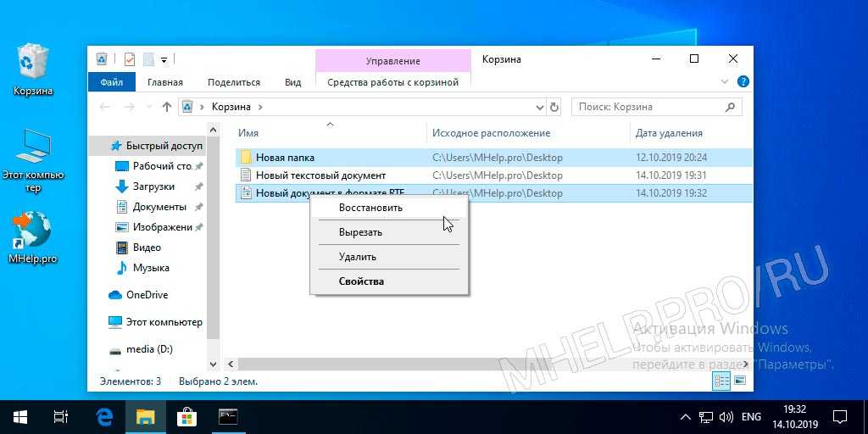This screenshot has height=434, width=868.
Task: Switch to details view layout icon
Action: click(x=721, y=381)
